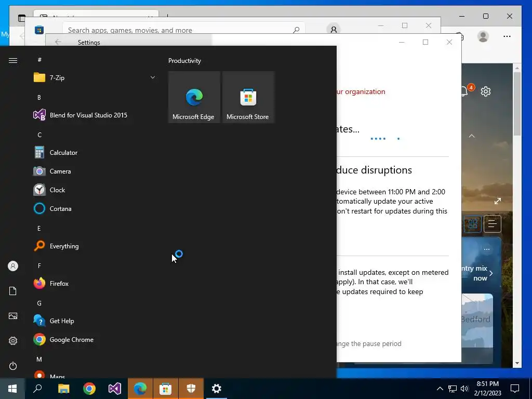Viewport: 532px width, 399px height.
Task: Open the Camera app
Action: coord(95,171)
